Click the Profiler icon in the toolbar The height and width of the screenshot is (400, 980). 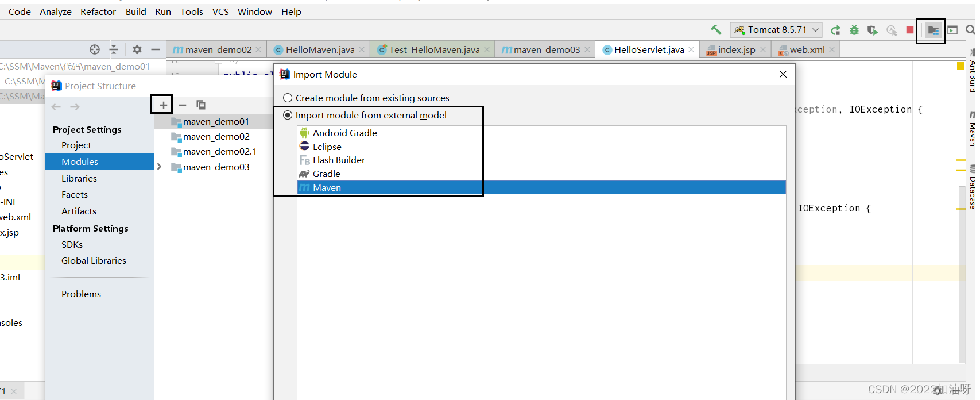892,30
